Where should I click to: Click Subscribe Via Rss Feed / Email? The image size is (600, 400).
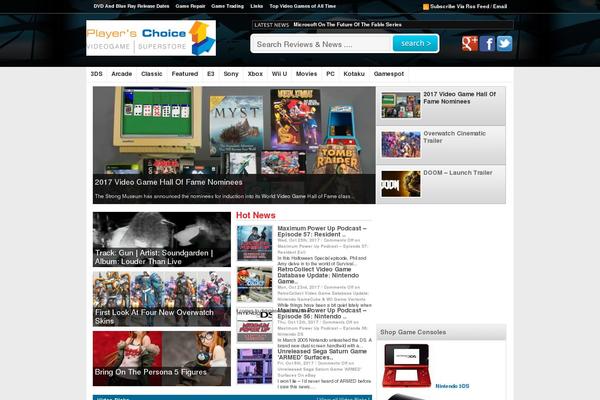tap(468, 7)
